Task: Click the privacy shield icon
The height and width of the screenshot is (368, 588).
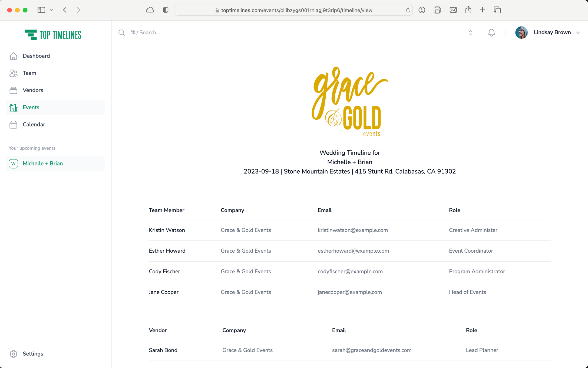Action: (166, 10)
